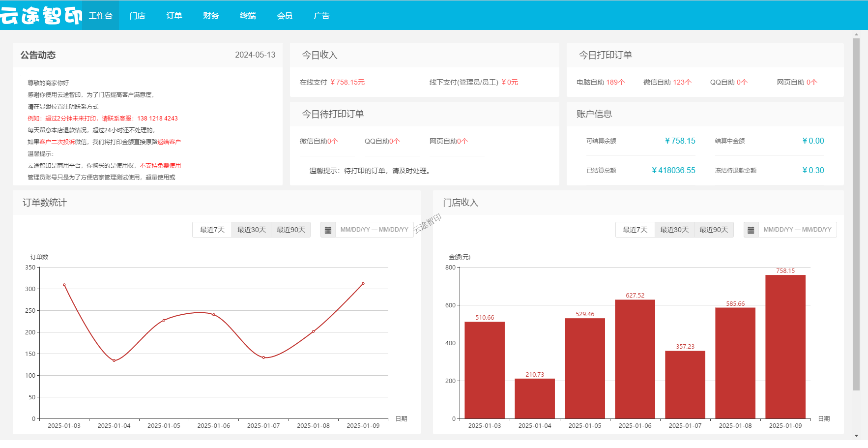Open the 财务 menu
Image resolution: width=868 pixels, height=448 pixels.
click(211, 15)
